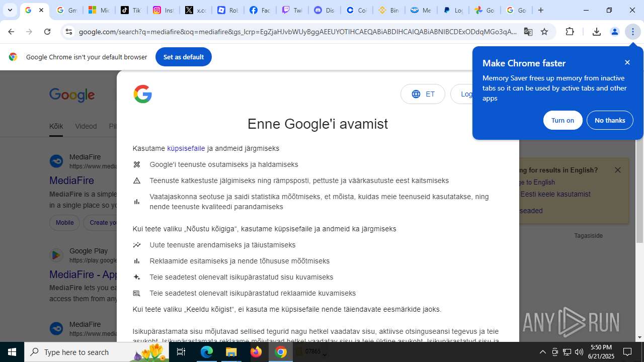The width and height of the screenshot is (644, 362).
Task: Click Eesti keele kasutamist link
Action: [x=555, y=194]
